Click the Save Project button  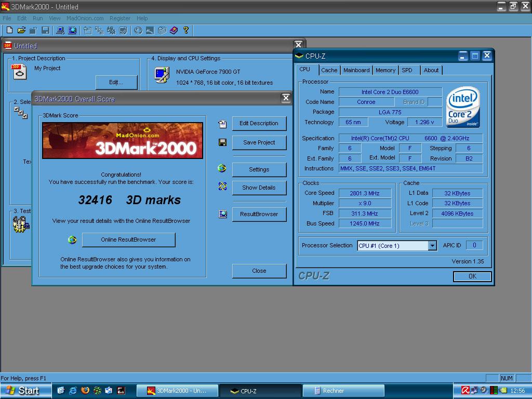tap(259, 142)
